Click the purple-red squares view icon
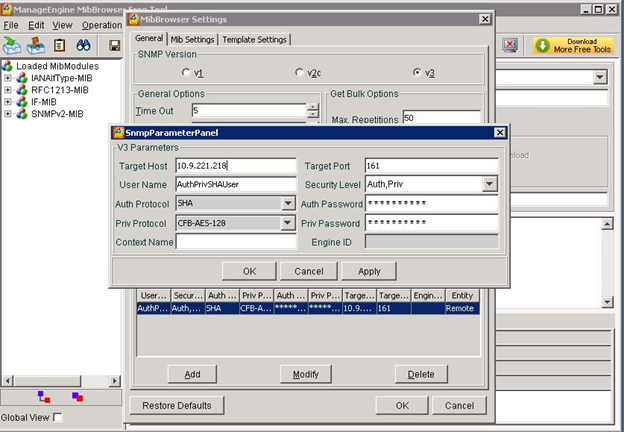The width and height of the screenshot is (624, 432). coord(78,397)
